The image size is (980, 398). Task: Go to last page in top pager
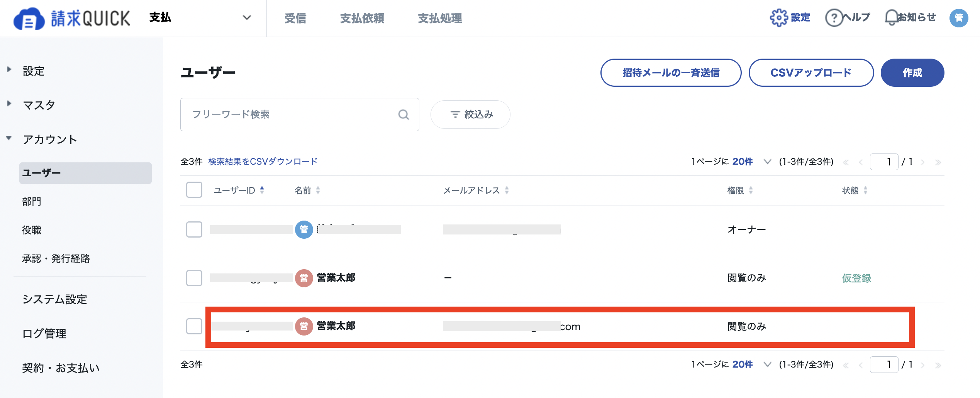(938, 162)
